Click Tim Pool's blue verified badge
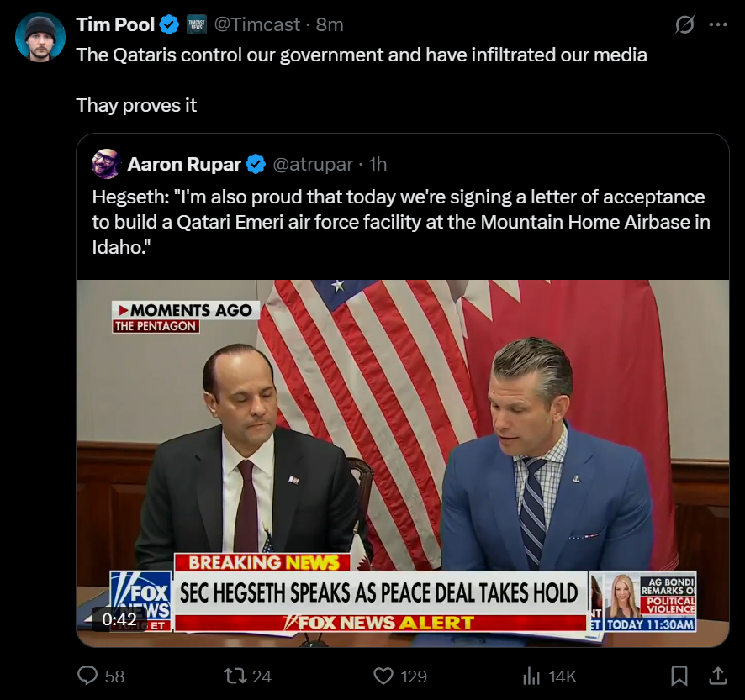Screen dimensions: 745x700 [x=169, y=25]
